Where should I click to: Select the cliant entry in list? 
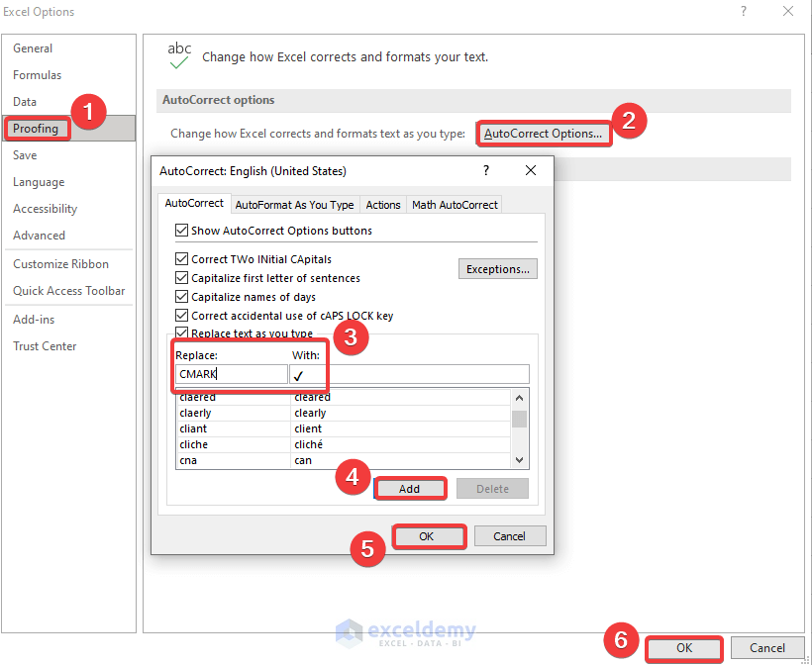193,429
